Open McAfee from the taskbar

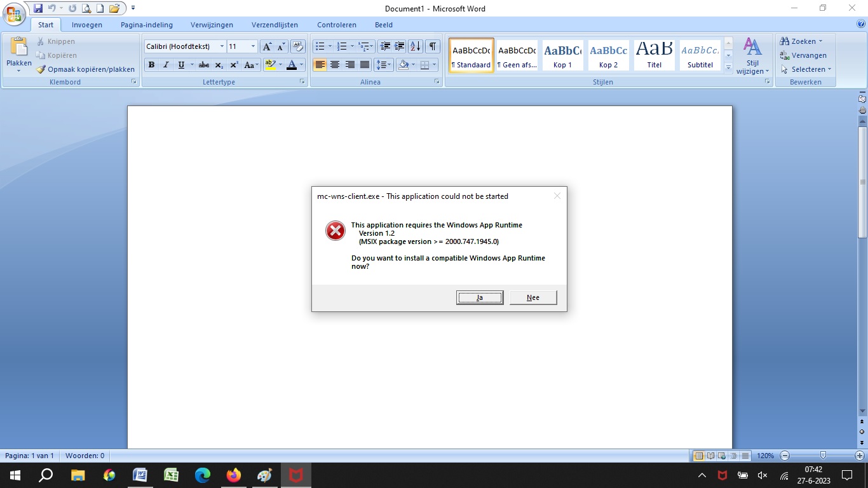296,475
